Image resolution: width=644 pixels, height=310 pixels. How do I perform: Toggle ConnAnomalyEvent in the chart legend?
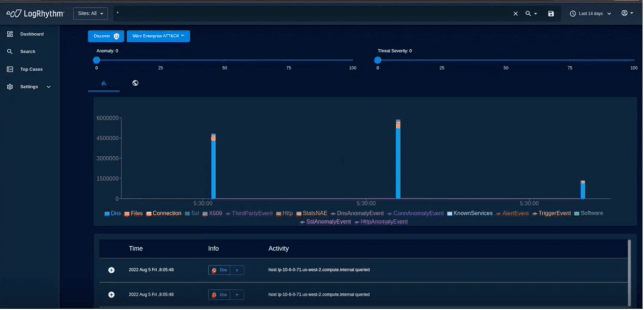415,213
